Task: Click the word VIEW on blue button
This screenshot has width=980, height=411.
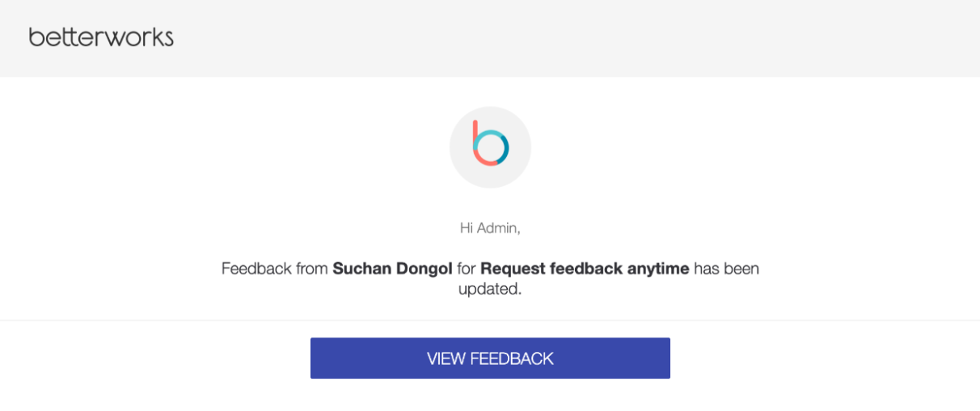Action: click(446, 358)
